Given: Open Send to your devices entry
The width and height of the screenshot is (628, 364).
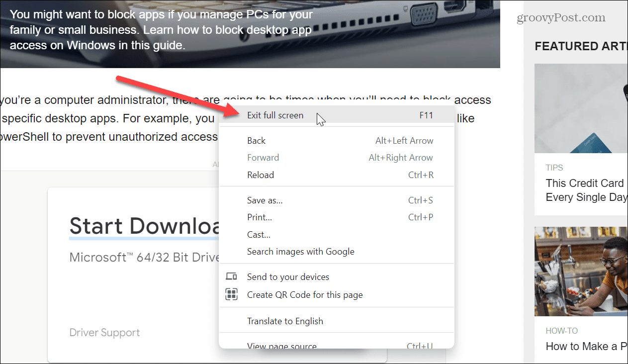Looking at the screenshot, I should tap(337, 277).
